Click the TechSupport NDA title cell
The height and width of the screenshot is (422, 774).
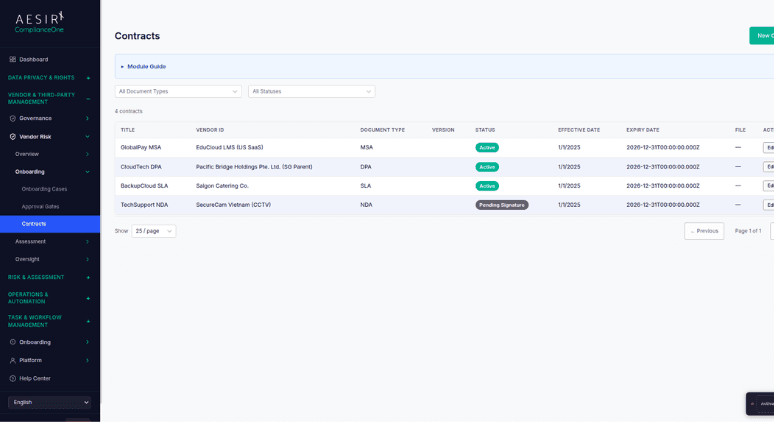point(144,205)
